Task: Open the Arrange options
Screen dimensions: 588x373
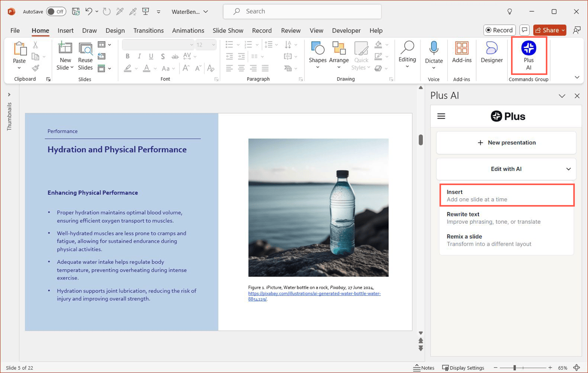Action: [x=339, y=55]
